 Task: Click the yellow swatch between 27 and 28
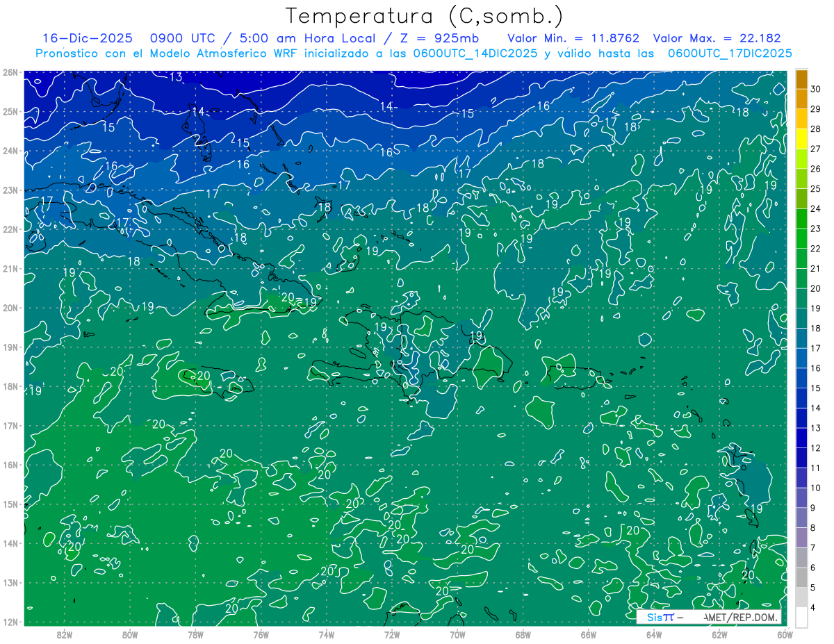point(801,139)
